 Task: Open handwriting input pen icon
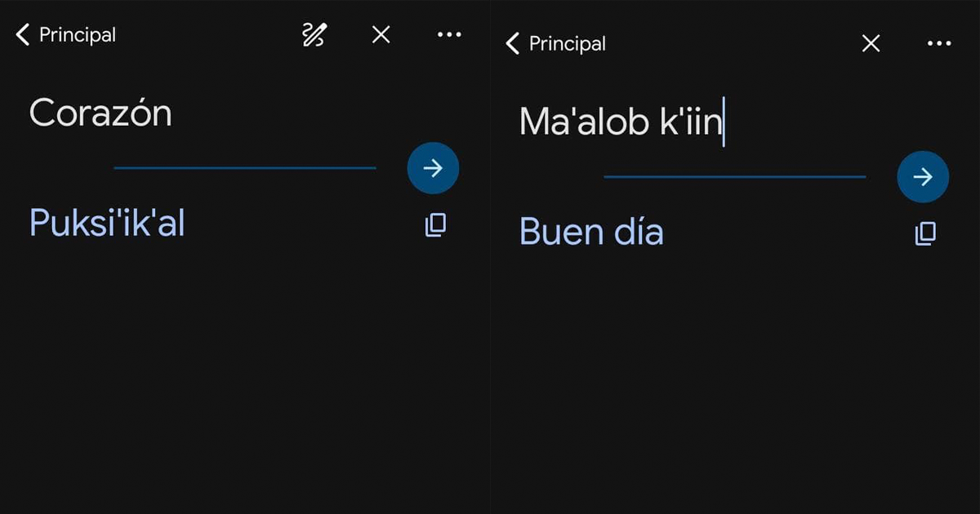314,35
